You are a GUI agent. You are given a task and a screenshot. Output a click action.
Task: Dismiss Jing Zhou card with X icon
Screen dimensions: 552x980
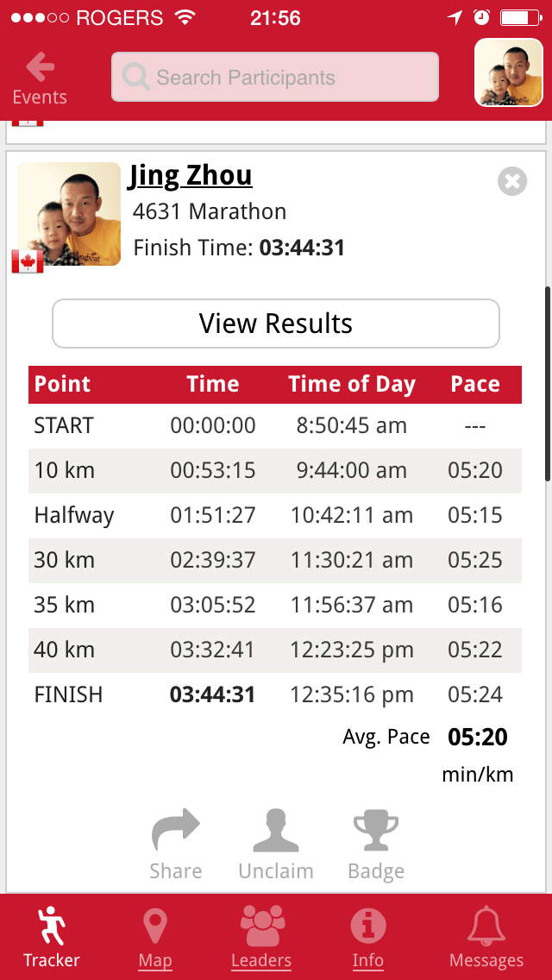(512, 182)
